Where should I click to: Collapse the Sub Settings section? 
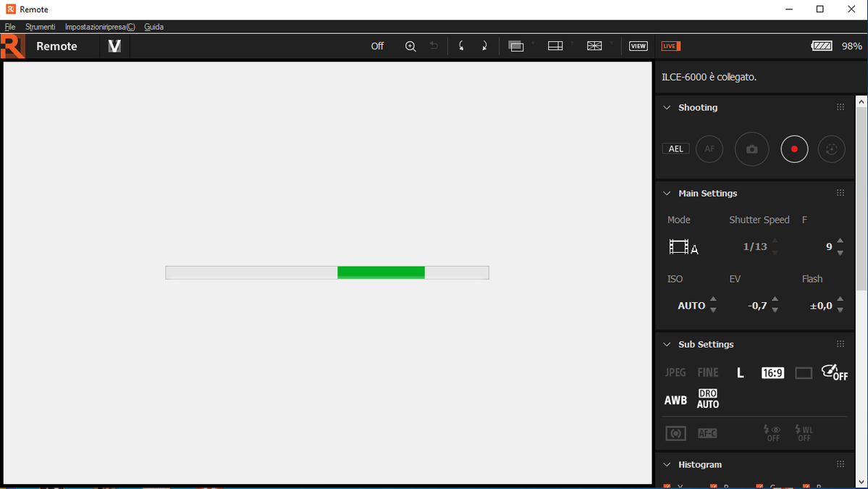667,344
